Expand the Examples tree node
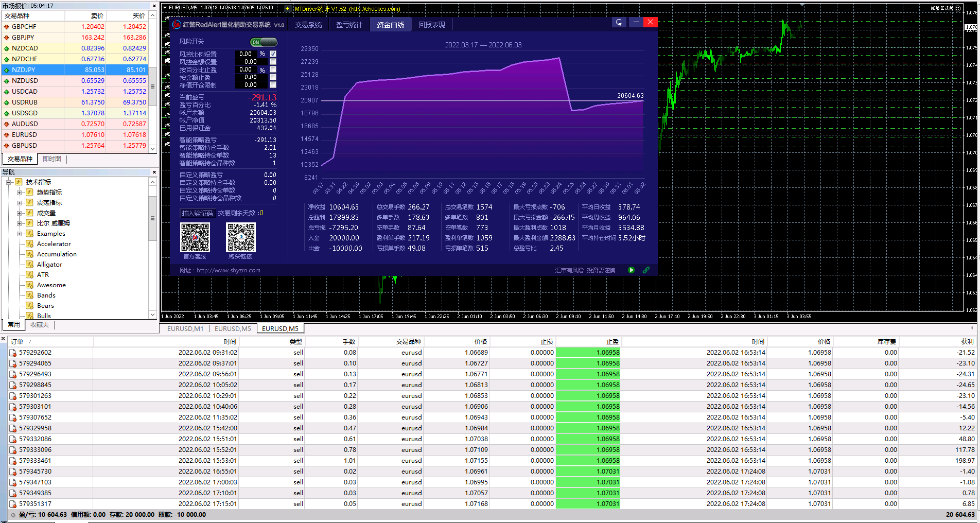980x523 pixels. tap(20, 234)
